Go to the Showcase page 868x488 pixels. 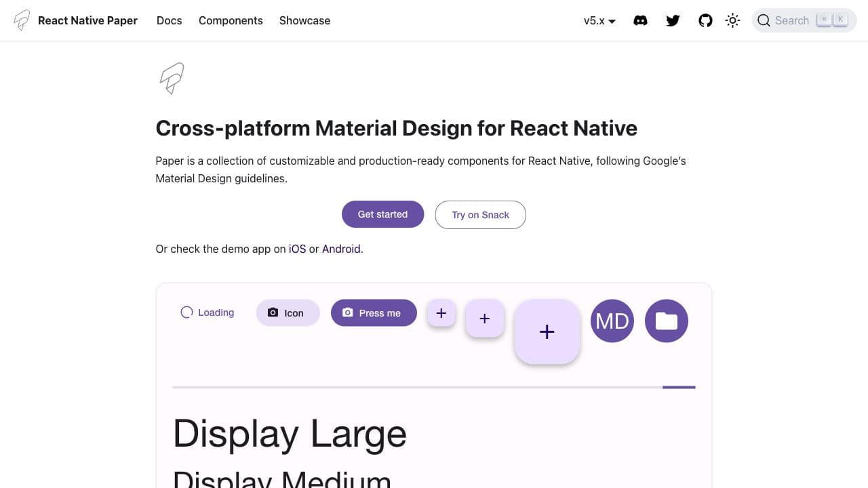pos(304,20)
